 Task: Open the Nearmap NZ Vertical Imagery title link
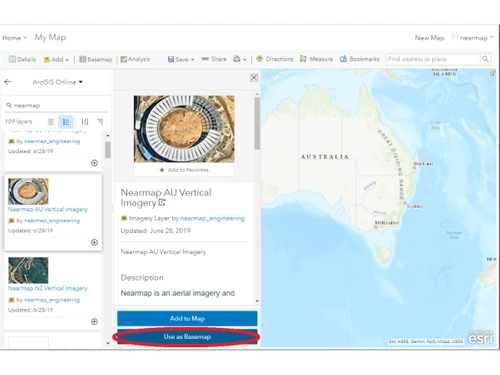48,288
